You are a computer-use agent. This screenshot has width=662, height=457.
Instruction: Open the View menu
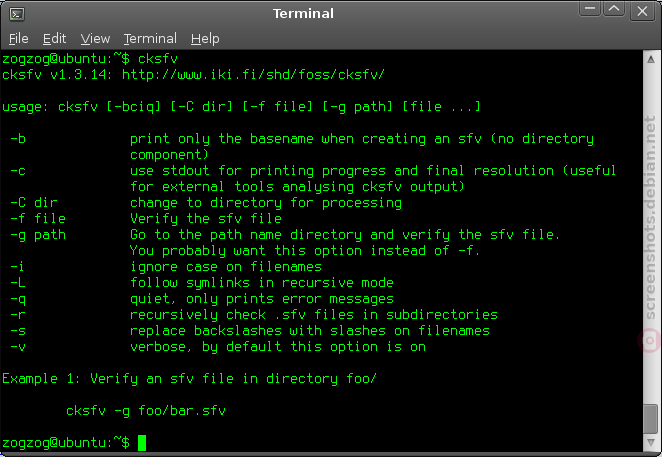95,39
